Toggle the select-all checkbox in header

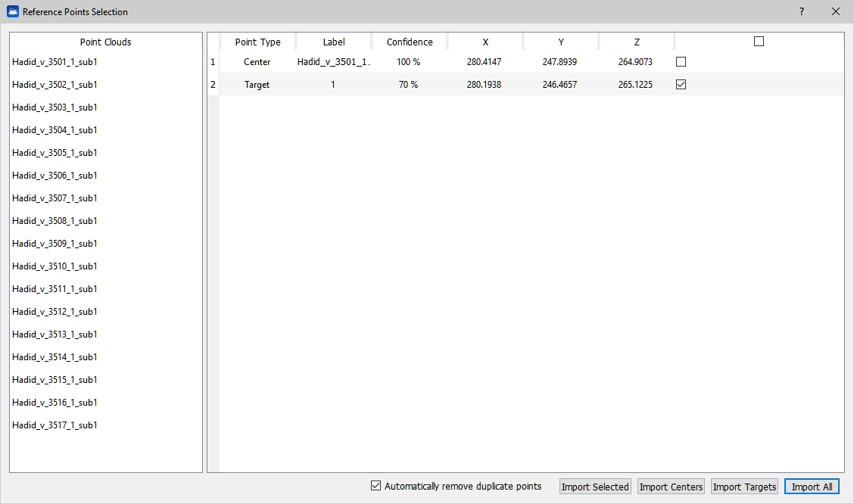pos(759,42)
